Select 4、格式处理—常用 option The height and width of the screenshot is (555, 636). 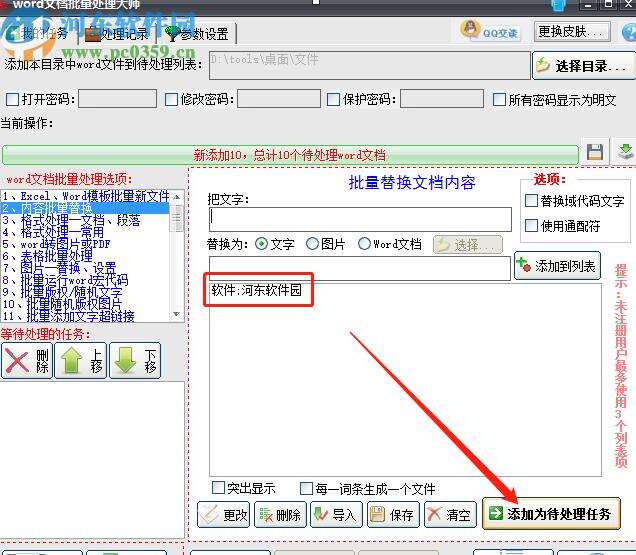pyautogui.click(x=86, y=232)
